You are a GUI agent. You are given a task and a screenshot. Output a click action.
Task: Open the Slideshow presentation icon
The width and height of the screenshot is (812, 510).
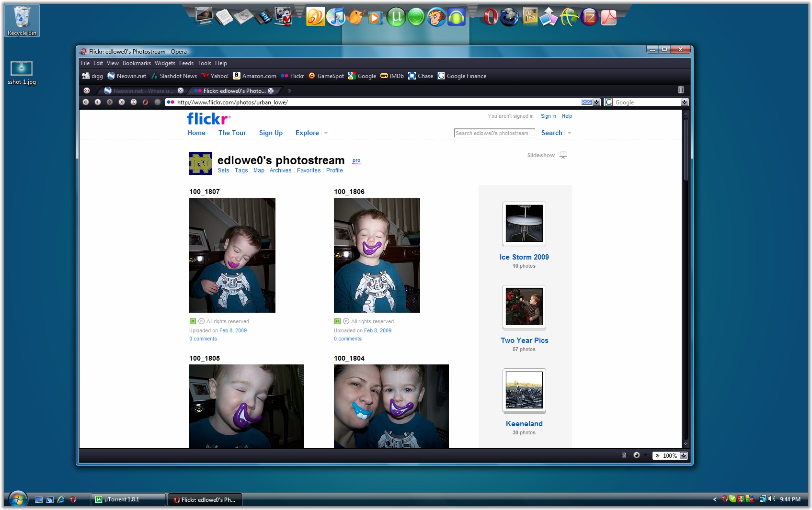pyautogui.click(x=563, y=155)
